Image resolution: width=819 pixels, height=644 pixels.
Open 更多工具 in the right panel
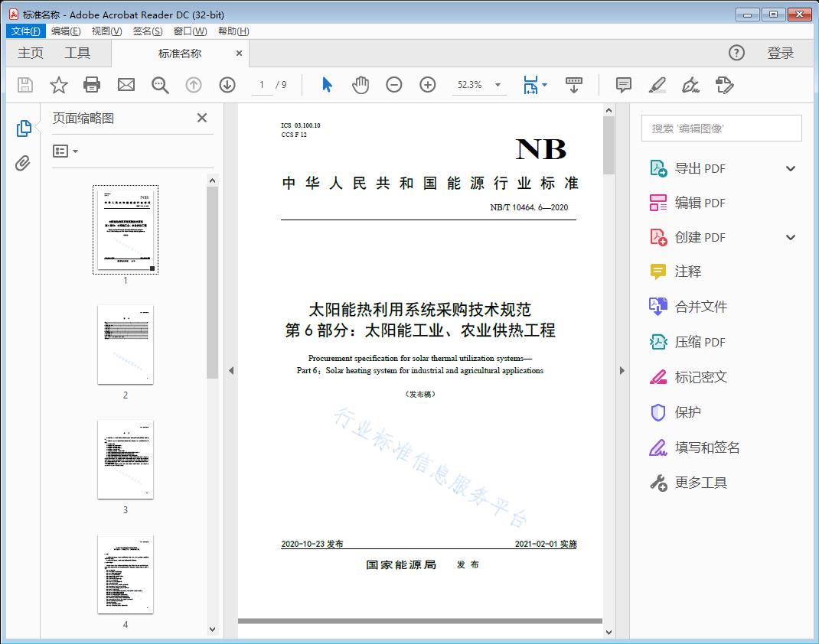tap(701, 483)
